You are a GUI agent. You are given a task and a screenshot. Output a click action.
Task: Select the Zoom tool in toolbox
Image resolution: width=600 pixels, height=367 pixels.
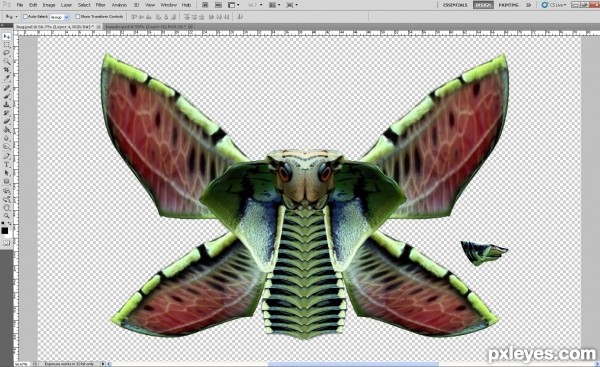click(7, 216)
